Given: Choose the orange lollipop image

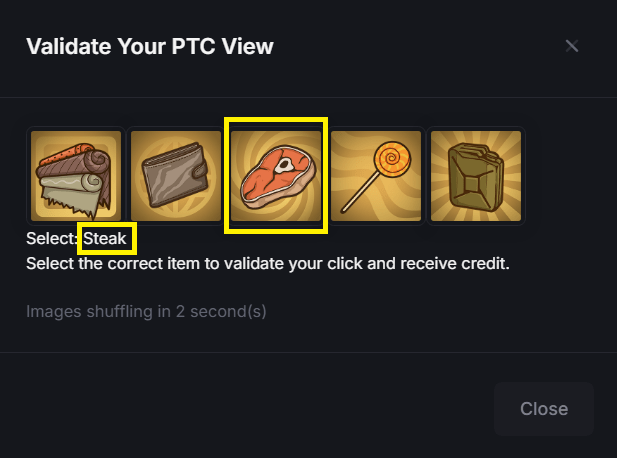Looking at the screenshot, I should tap(376, 176).
